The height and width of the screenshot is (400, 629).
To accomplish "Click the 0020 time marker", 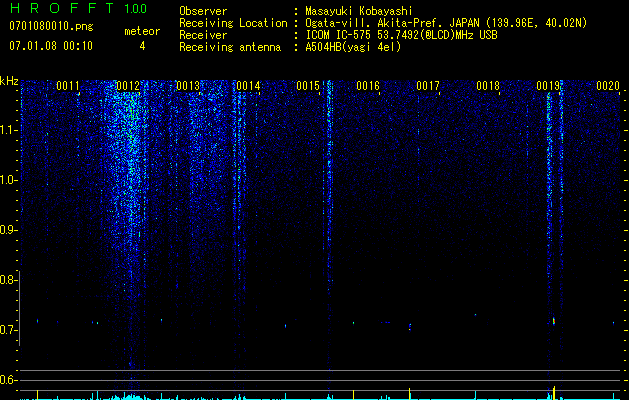I will click(x=608, y=86).
